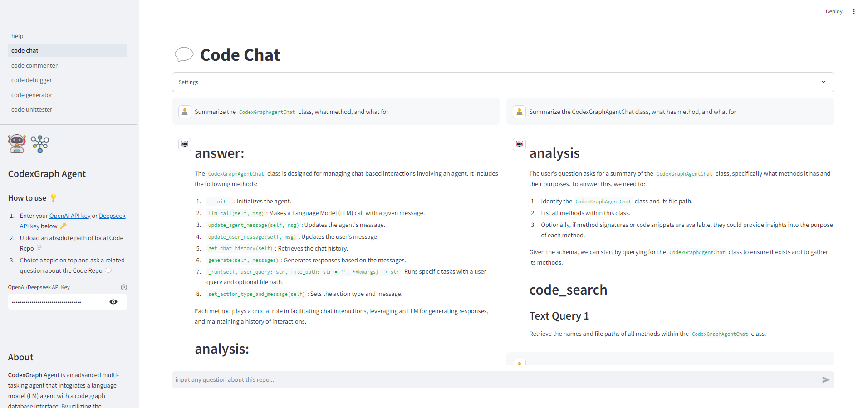Click the send arrow in chat input
868x408 pixels.
(825, 380)
